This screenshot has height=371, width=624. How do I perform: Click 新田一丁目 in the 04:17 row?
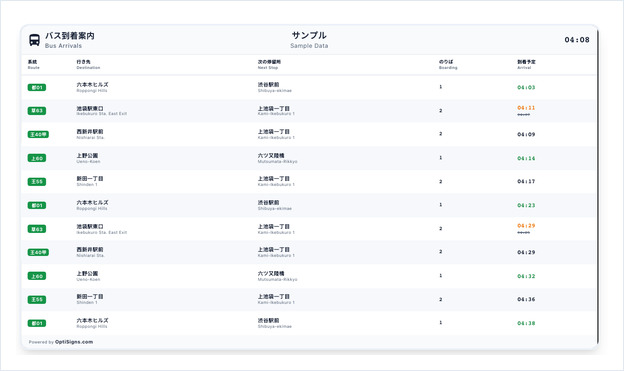click(90, 179)
